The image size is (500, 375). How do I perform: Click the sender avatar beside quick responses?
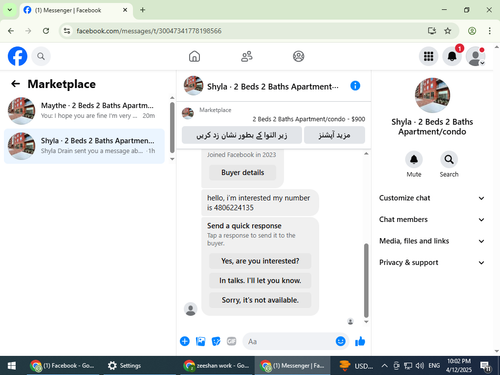click(190, 309)
